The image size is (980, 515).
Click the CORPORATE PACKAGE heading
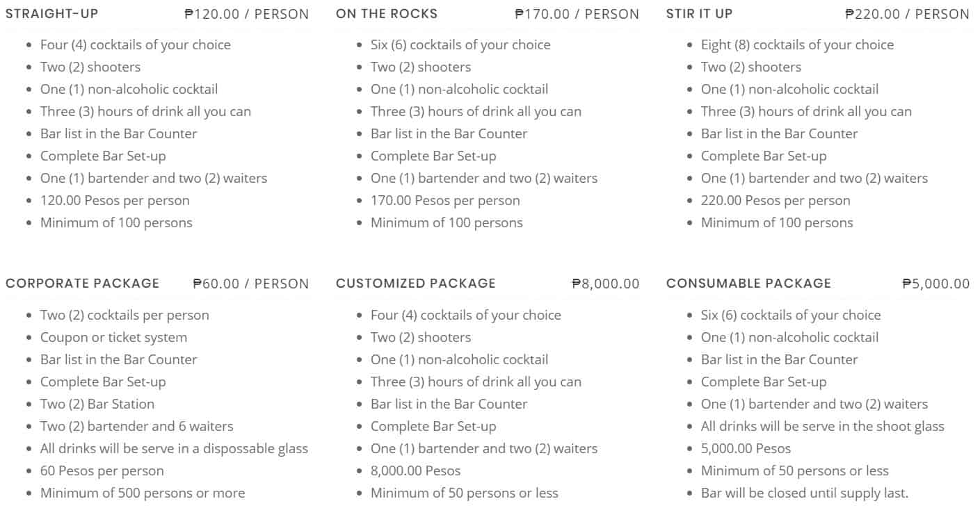[x=83, y=284]
